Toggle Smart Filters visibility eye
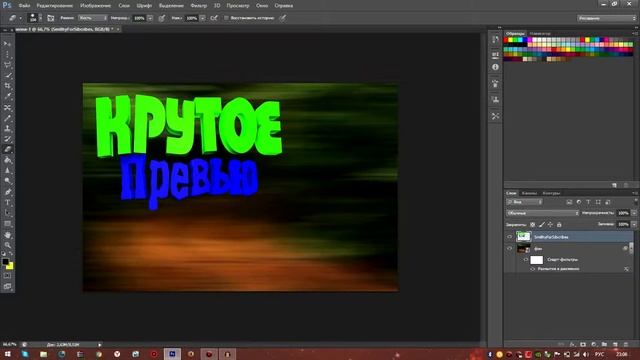 526,260
